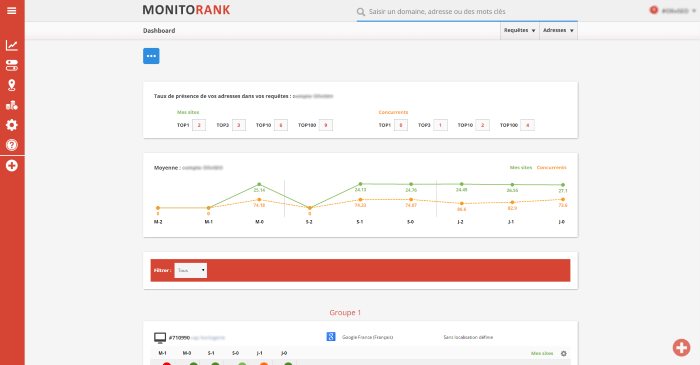Click Sans localisation définie text
The width and height of the screenshot is (700, 365).
click(x=468, y=337)
